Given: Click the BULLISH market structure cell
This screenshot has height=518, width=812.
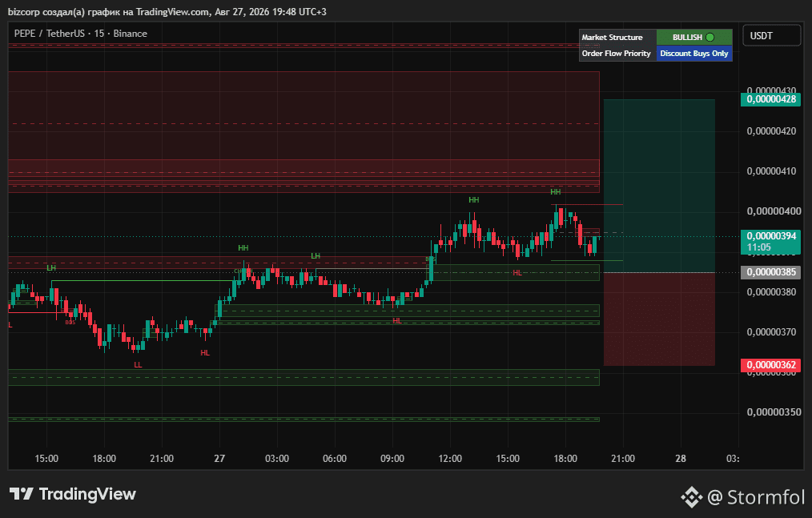Looking at the screenshot, I should coord(694,38).
